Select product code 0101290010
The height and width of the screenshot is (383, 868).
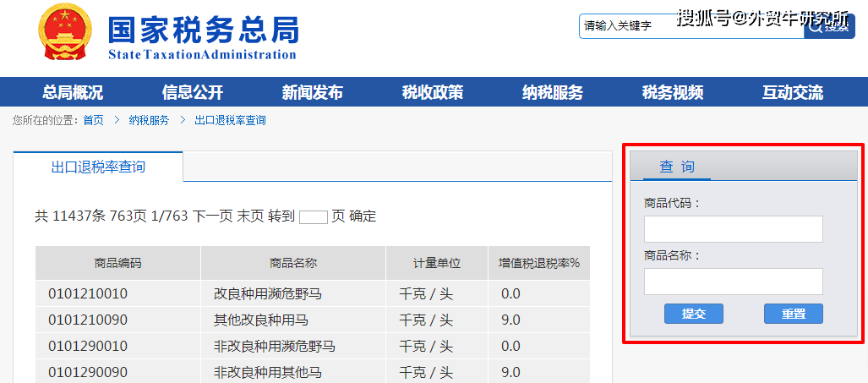[x=88, y=347]
